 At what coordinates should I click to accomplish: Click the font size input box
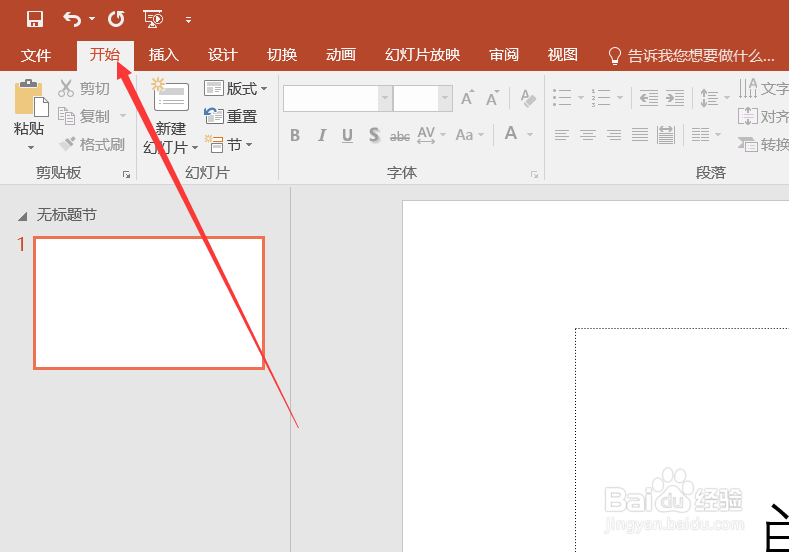pos(416,98)
